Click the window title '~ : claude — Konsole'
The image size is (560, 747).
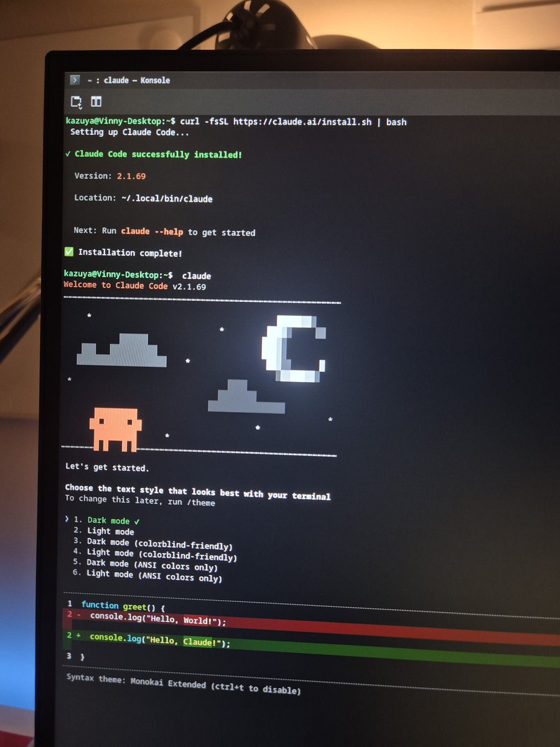(x=128, y=80)
